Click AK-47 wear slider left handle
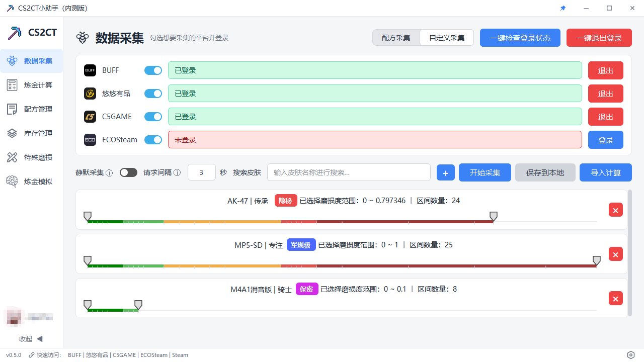 pyautogui.click(x=88, y=216)
